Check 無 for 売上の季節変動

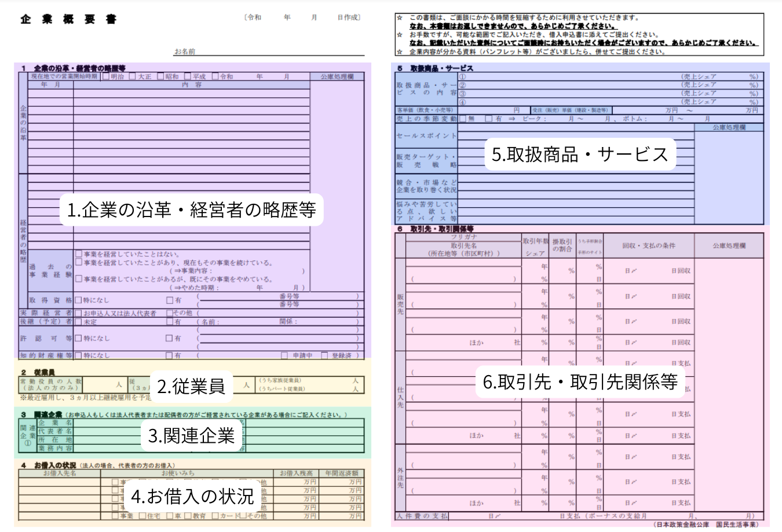click(x=463, y=119)
